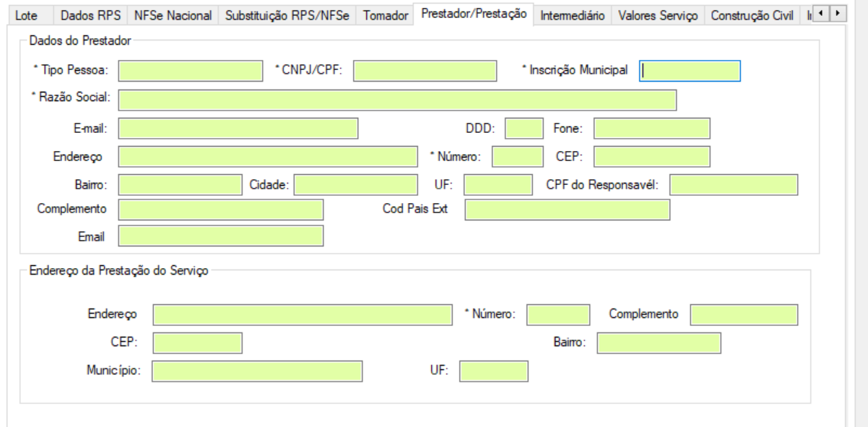The width and height of the screenshot is (868, 427).
Task: Click the Tipo Pessoa field
Action: 191,71
